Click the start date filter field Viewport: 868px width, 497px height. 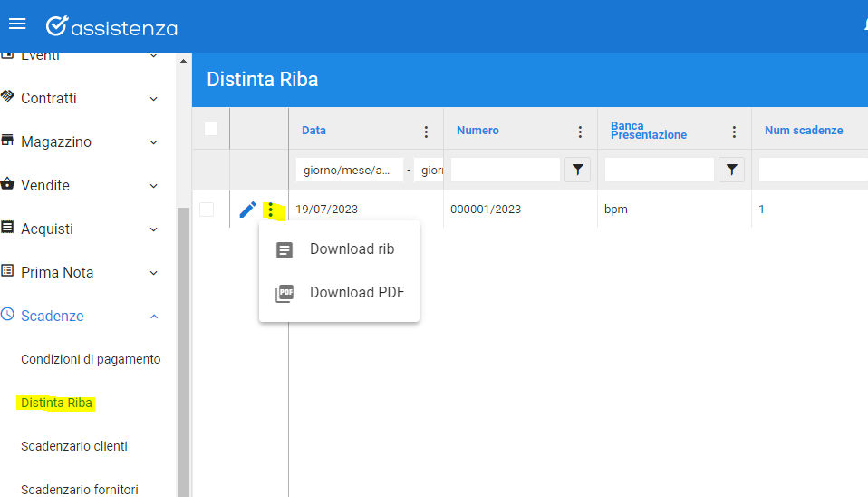pos(350,171)
